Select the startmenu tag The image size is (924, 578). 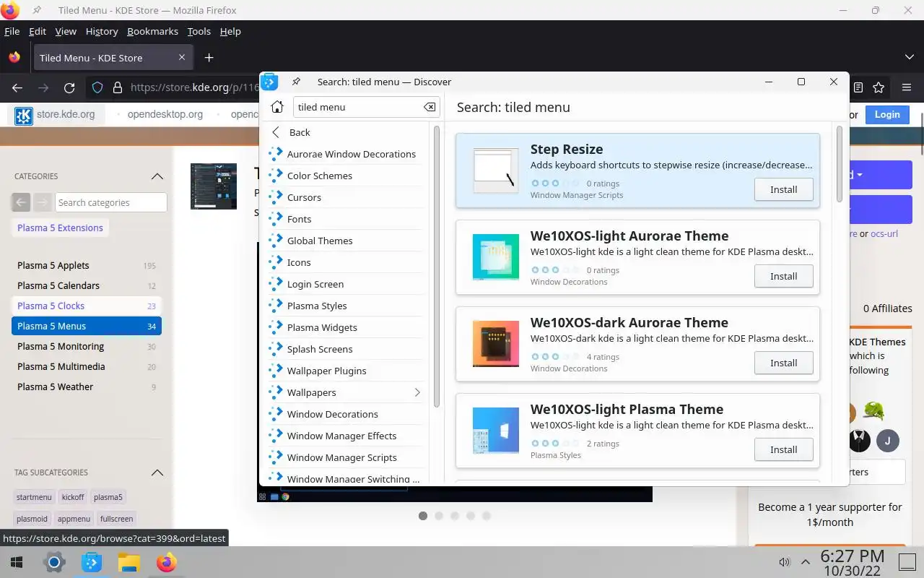35,497
